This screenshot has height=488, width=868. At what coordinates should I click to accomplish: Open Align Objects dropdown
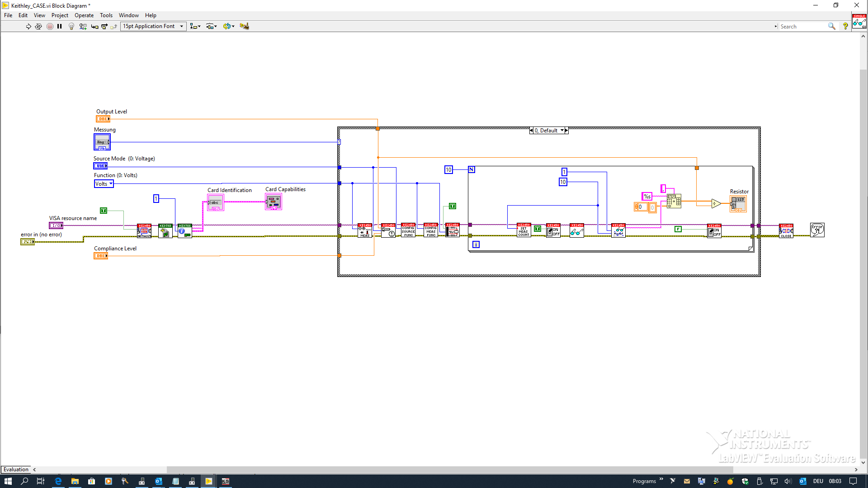click(x=195, y=26)
